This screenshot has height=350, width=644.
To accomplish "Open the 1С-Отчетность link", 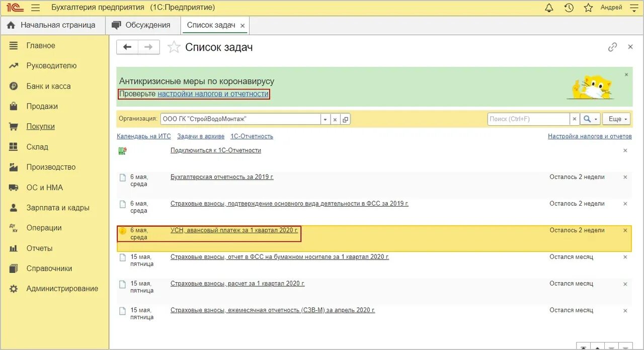I will [252, 136].
